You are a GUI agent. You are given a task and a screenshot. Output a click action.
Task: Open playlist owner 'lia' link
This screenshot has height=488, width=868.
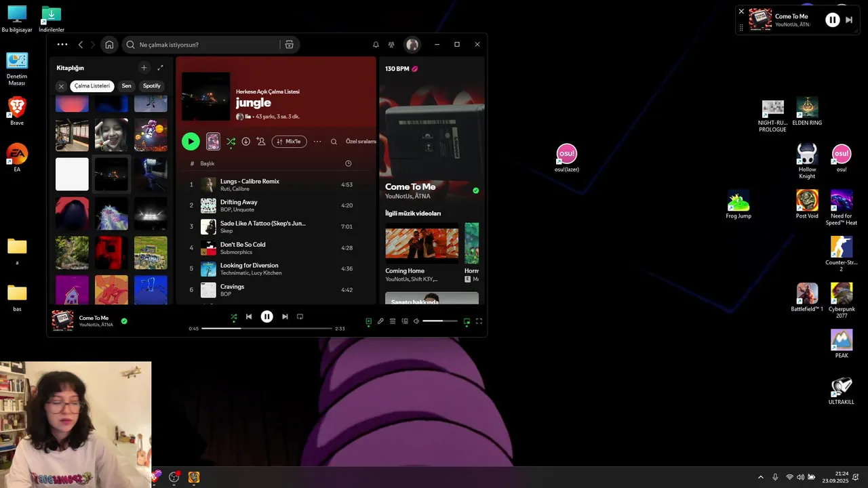pyautogui.click(x=248, y=117)
